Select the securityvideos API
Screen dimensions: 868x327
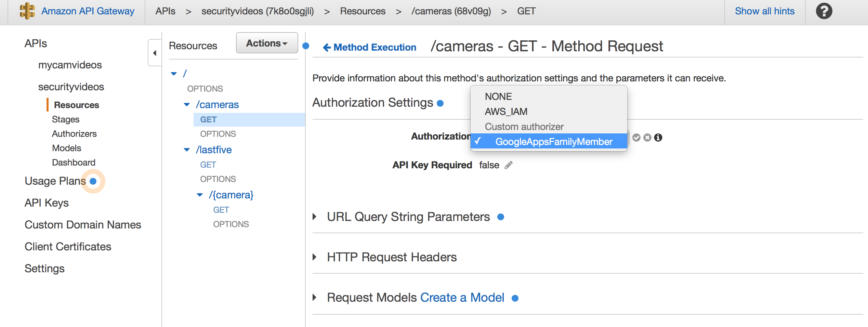[71, 87]
